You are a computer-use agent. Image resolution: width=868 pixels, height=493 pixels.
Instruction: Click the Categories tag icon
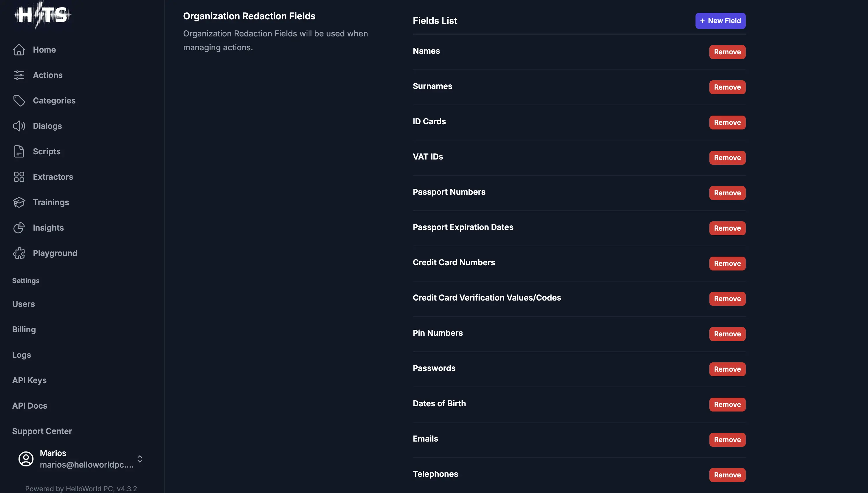(19, 101)
